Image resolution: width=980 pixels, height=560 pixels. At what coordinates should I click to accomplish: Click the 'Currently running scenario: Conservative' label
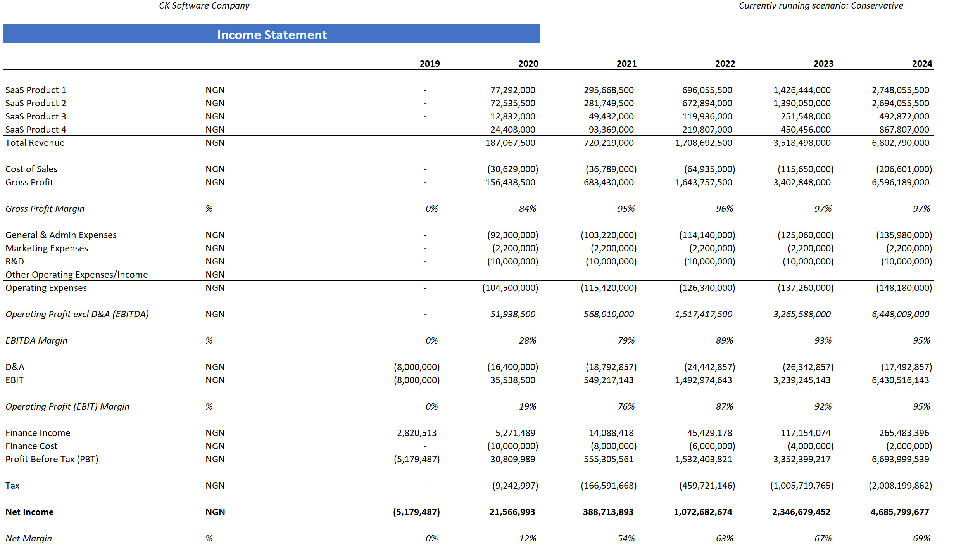(821, 5)
